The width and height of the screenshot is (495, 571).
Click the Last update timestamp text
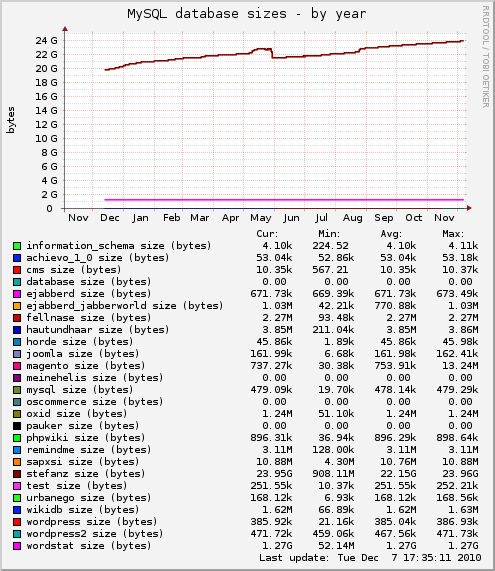(370, 558)
